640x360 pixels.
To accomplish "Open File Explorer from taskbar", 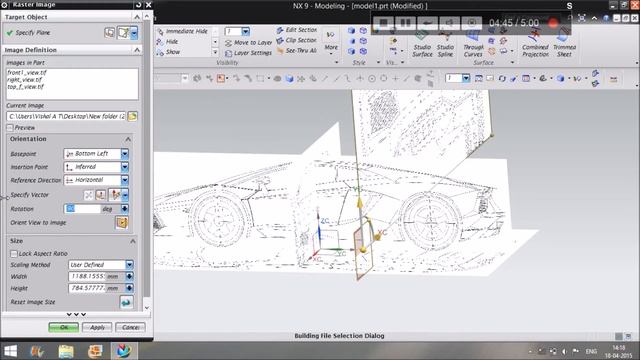I will click(66, 351).
